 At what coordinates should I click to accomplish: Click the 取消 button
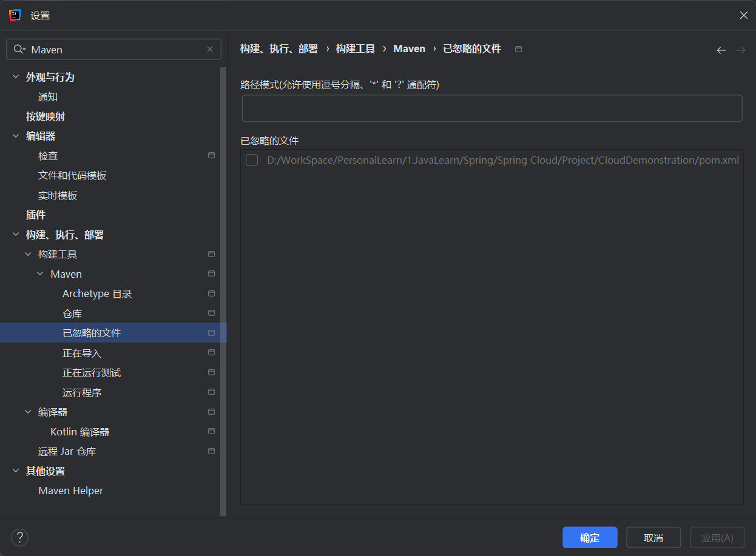(x=653, y=537)
